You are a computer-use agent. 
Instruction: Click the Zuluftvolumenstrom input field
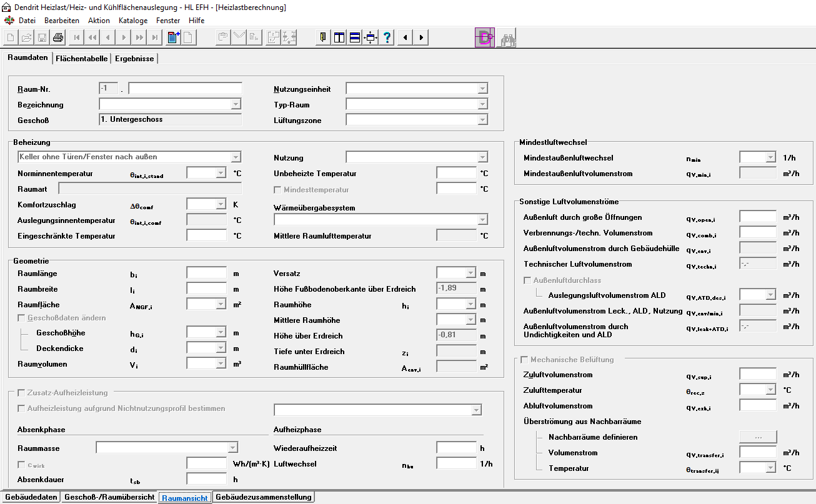click(758, 374)
